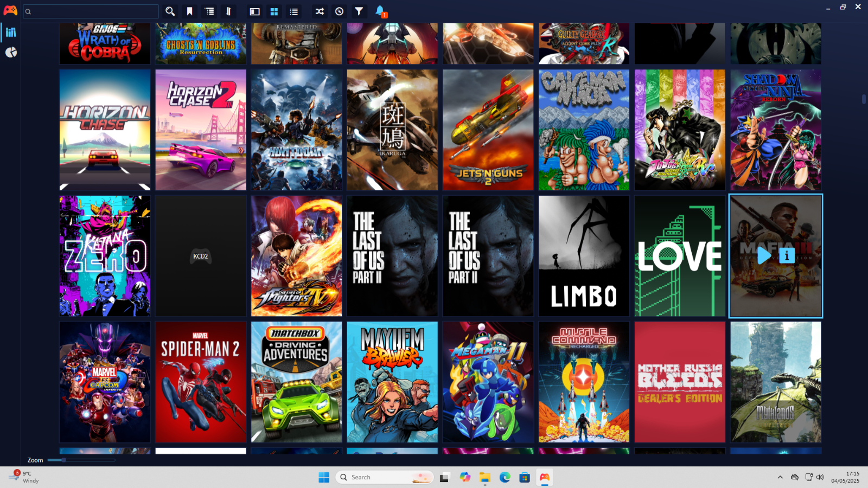Screen dimensions: 868x488
Task: Switch to details view layout
Action: click(254, 11)
